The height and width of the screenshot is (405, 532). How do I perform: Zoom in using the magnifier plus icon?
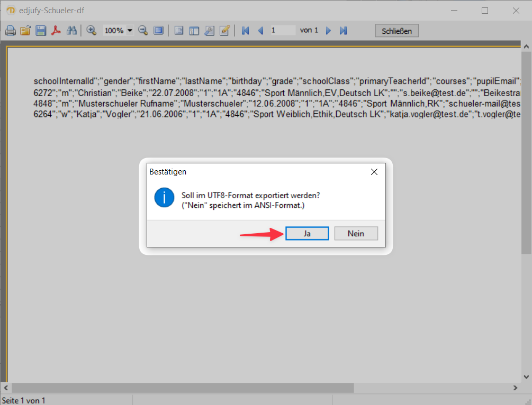click(x=91, y=30)
